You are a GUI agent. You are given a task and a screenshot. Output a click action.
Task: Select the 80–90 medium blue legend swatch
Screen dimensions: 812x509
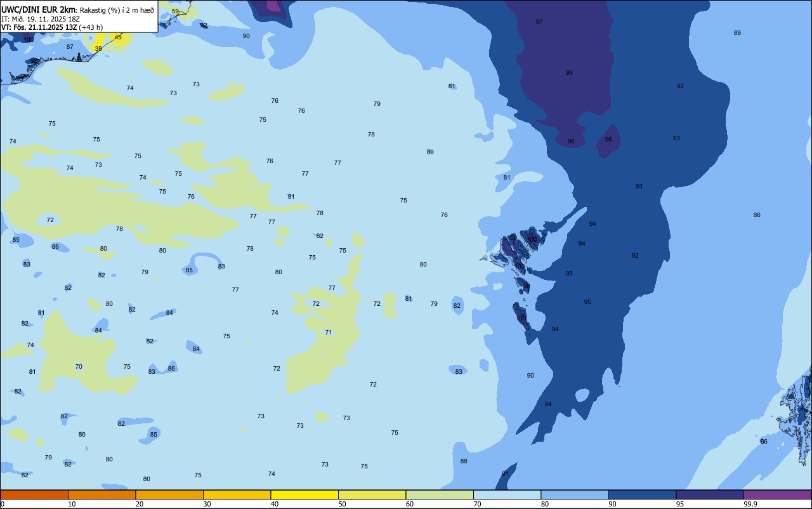coord(575,494)
